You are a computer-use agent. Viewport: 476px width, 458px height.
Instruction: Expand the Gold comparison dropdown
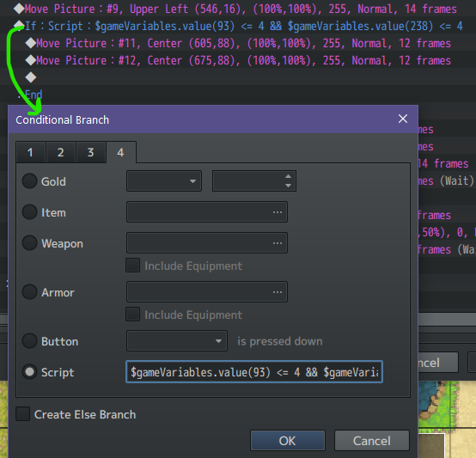click(x=164, y=181)
